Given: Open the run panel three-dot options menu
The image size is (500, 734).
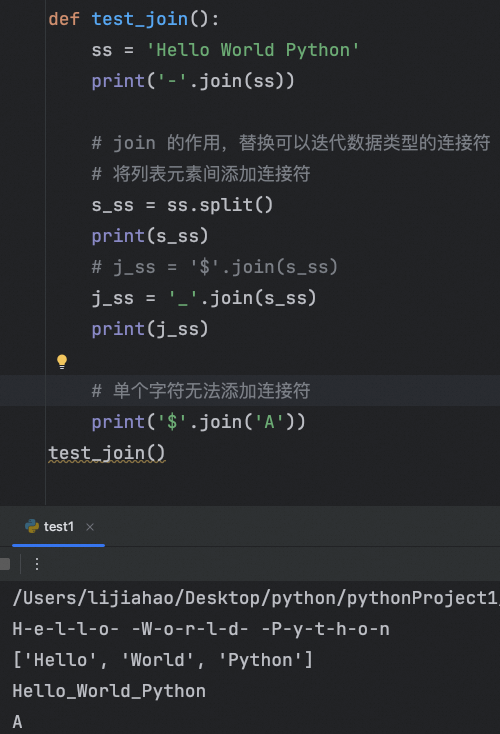Looking at the screenshot, I should coord(37,564).
